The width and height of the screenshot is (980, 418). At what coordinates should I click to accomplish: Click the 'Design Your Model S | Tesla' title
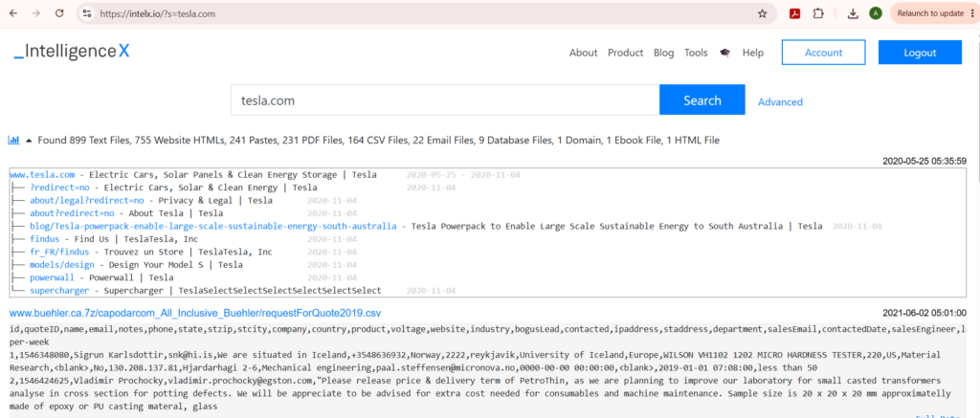click(174, 265)
